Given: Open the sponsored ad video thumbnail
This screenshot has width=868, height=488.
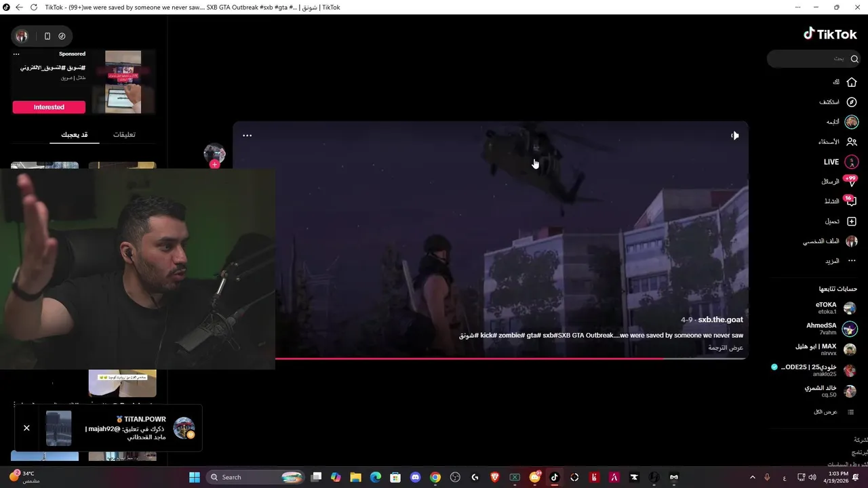Looking at the screenshot, I should 123,82.
